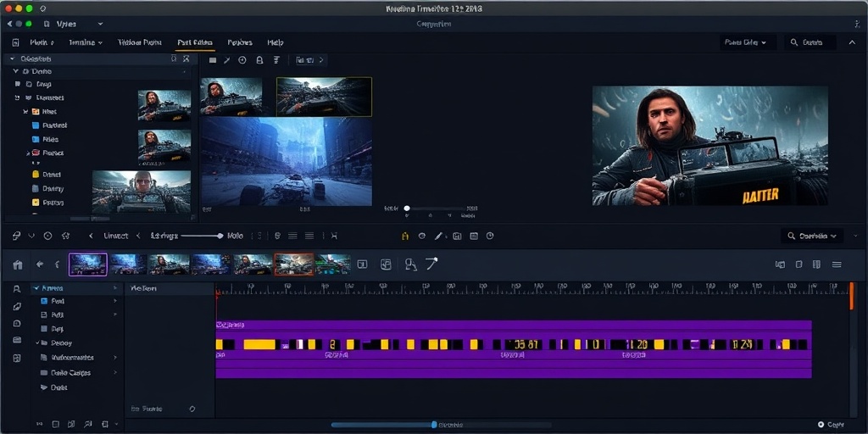Click the briefcase icon in the left sidebar
This screenshot has width=868, height=434.
point(17,340)
